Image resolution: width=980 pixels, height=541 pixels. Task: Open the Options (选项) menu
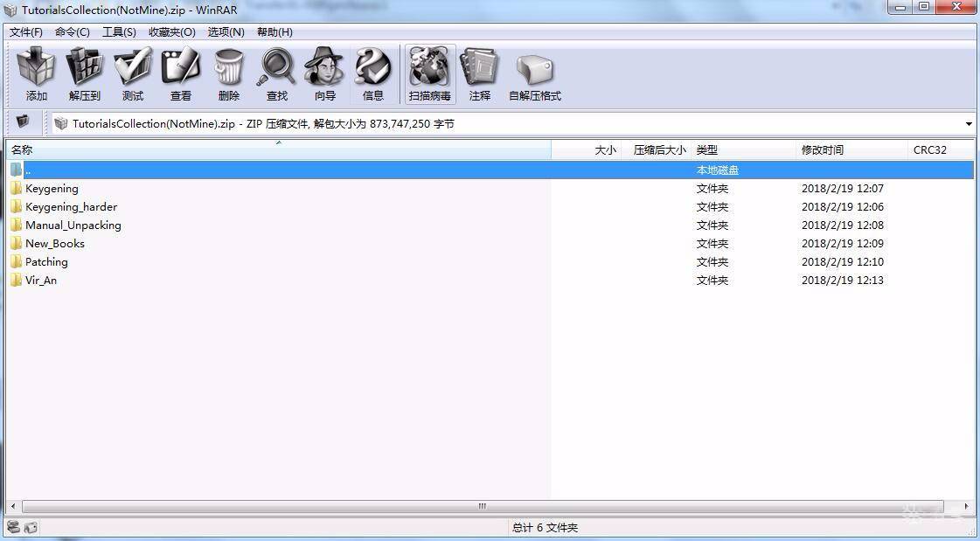(x=226, y=31)
